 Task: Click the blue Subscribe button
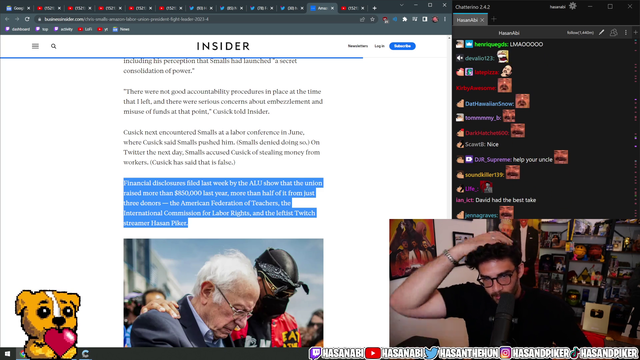pyautogui.click(x=402, y=46)
